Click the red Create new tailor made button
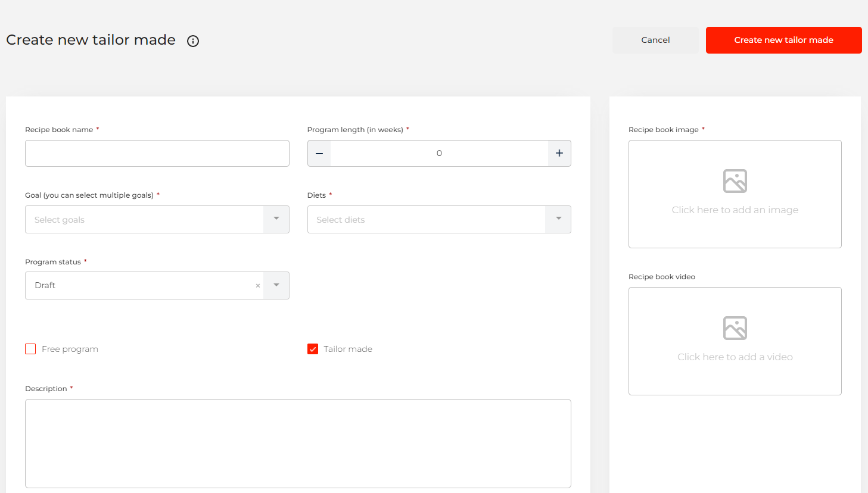 pos(783,40)
